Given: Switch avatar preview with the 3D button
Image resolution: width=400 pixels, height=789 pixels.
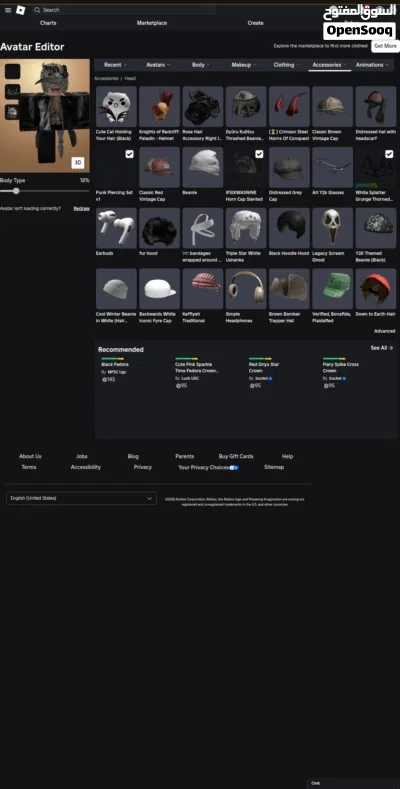Looking at the screenshot, I should pyautogui.click(x=77, y=163).
